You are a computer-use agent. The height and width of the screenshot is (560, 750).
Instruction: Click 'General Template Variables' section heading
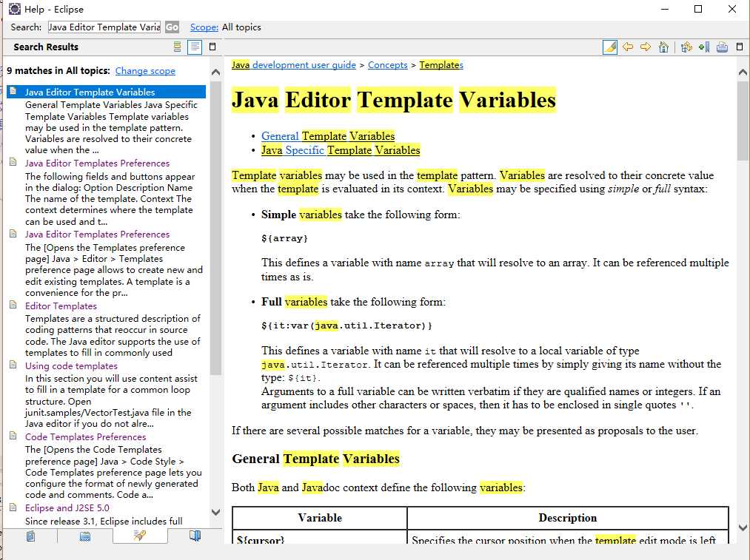[x=315, y=459]
